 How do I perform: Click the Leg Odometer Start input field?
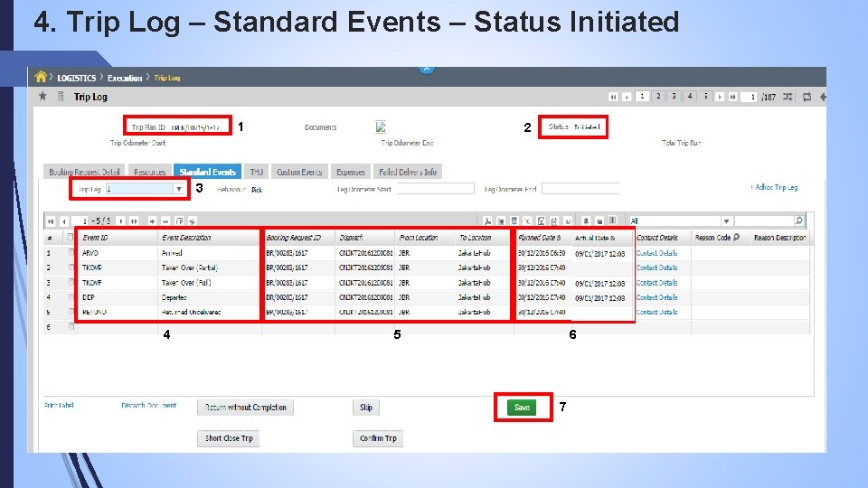point(435,189)
